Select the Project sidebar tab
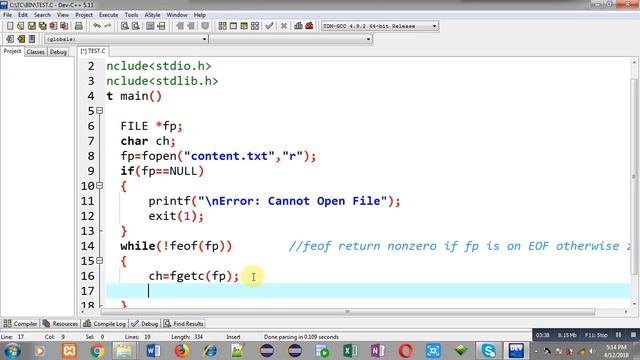The height and width of the screenshot is (360, 640). tap(12, 51)
